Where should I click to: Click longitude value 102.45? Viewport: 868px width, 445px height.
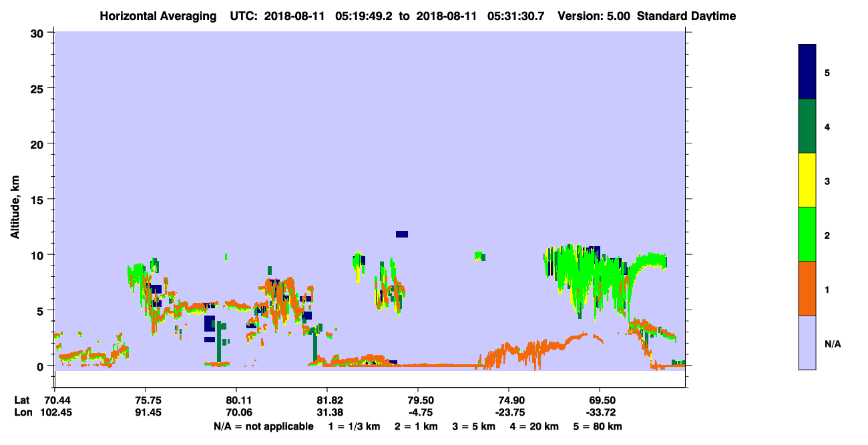55,412
